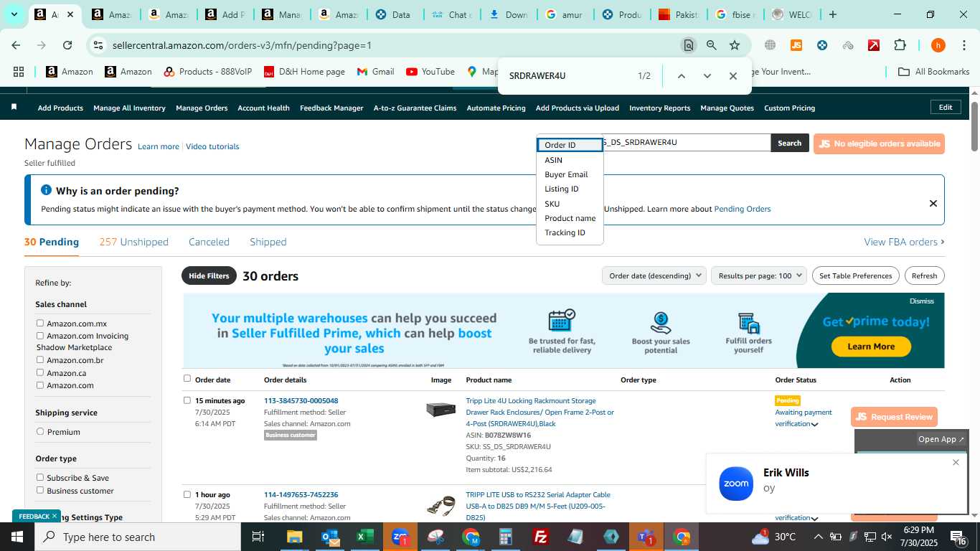
Task: Click the Edit navigation button
Action: (x=946, y=107)
